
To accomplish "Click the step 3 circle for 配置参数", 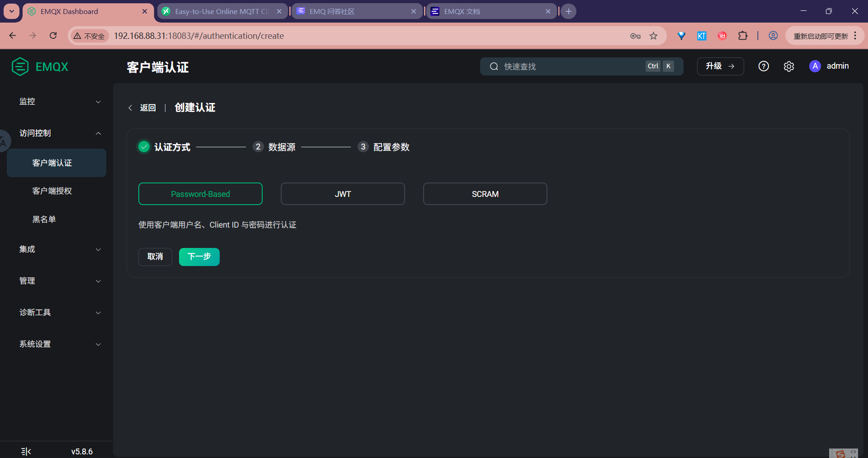I will [363, 147].
